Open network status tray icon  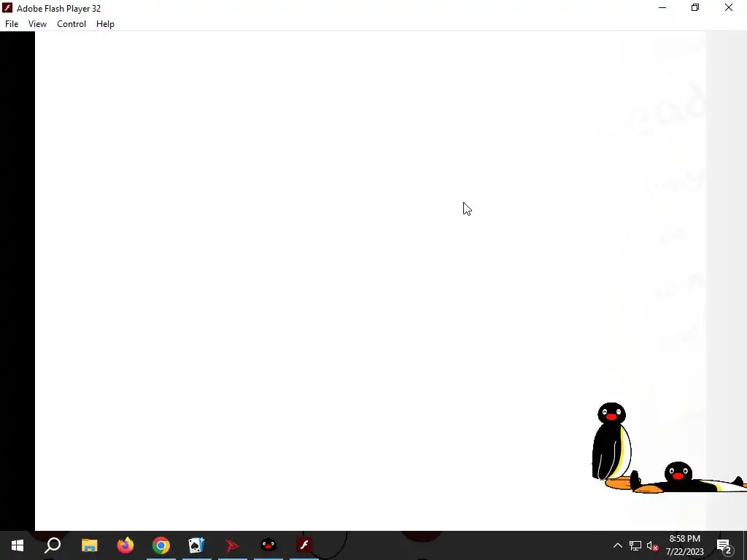(635, 545)
